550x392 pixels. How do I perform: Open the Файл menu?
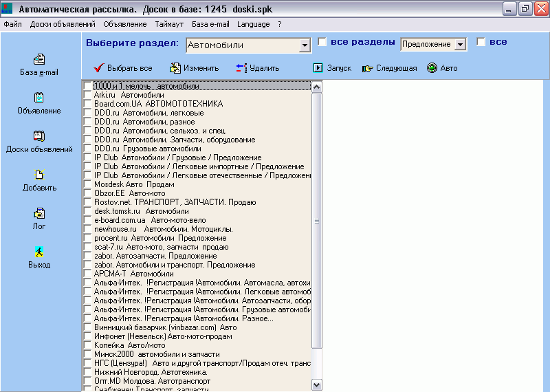(x=12, y=24)
